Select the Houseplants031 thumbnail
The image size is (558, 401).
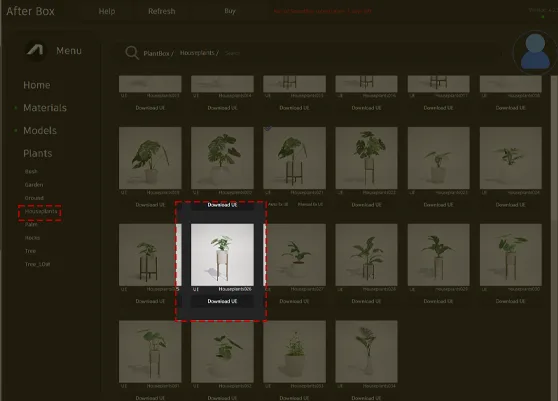click(150, 352)
